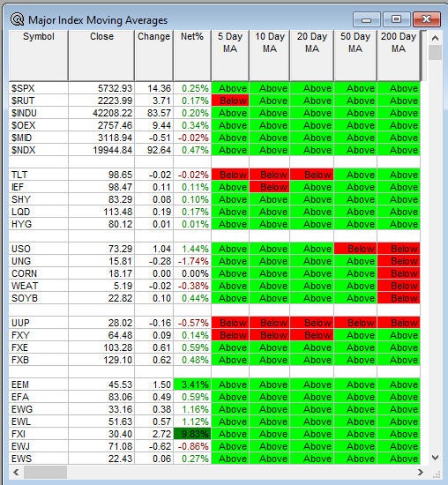
Task: Select the CORN symbol cell
Action: click(x=39, y=273)
